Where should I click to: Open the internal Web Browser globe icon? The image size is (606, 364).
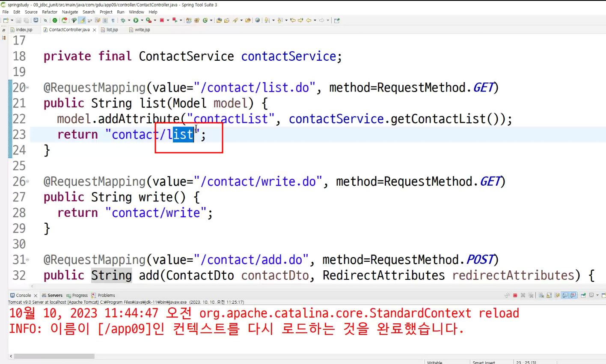click(x=257, y=20)
